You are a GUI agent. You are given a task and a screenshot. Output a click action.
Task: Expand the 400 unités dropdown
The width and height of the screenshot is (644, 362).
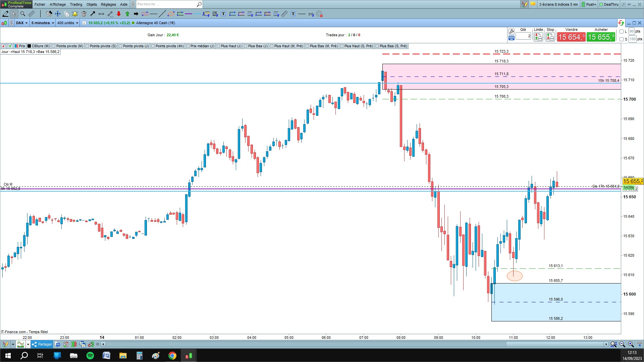coord(68,23)
